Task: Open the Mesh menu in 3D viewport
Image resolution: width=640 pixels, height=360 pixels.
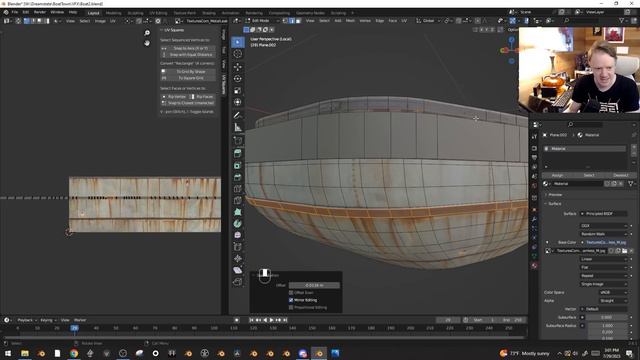Action: pos(350,21)
